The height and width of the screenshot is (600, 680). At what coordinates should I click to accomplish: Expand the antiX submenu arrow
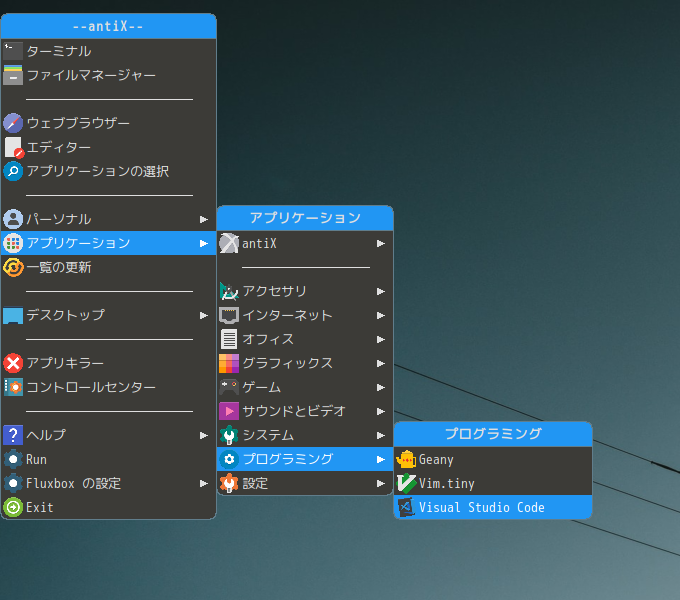[x=381, y=244]
